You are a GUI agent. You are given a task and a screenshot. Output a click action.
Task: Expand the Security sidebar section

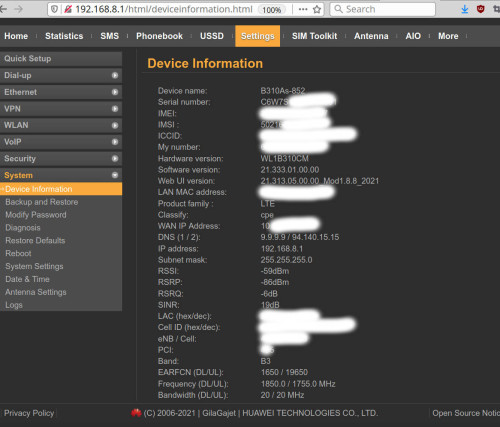(61, 159)
